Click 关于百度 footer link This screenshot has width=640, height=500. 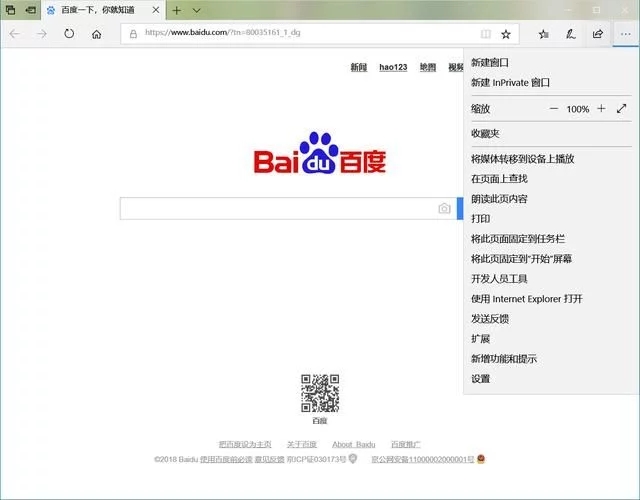pos(302,444)
